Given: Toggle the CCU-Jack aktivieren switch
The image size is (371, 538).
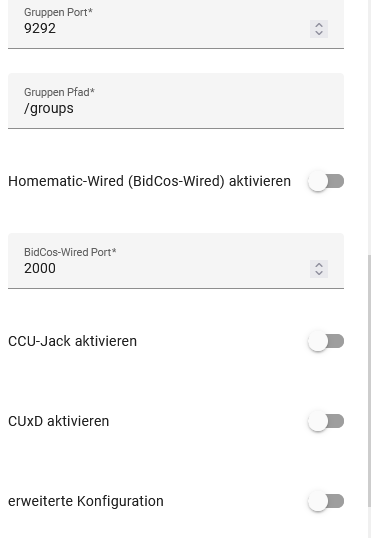Looking at the screenshot, I should (326, 341).
